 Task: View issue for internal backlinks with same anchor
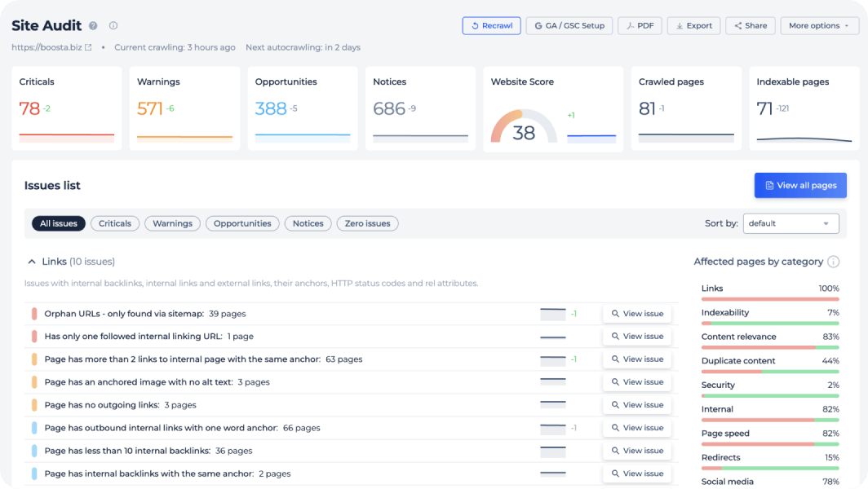tap(637, 474)
